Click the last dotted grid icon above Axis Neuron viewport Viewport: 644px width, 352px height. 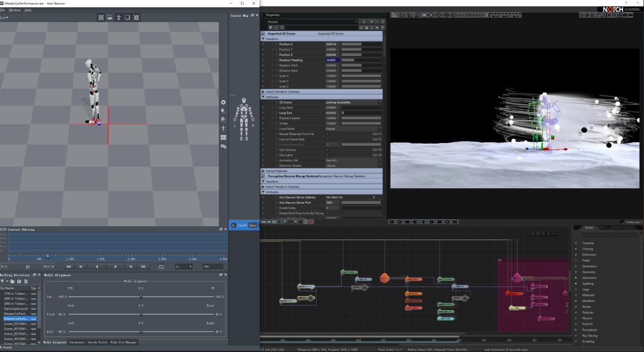tap(137, 18)
